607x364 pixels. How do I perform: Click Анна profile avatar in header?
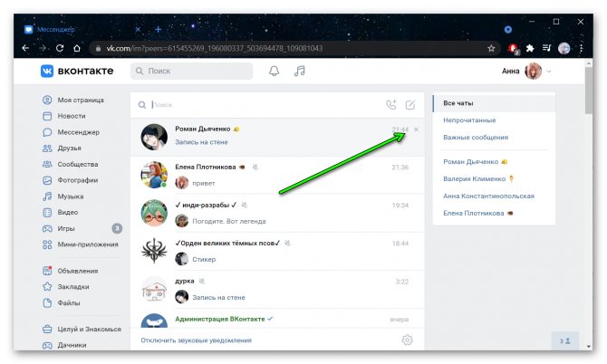pos(533,72)
